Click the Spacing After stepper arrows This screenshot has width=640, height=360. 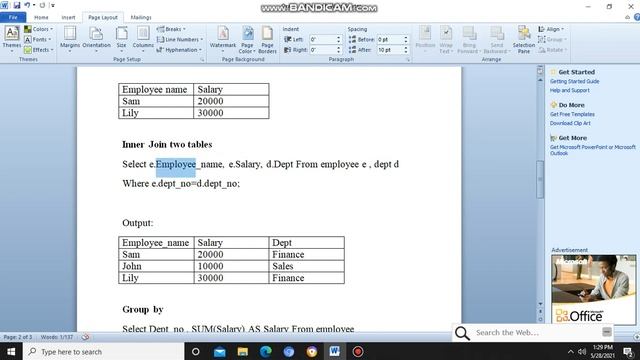point(405,50)
